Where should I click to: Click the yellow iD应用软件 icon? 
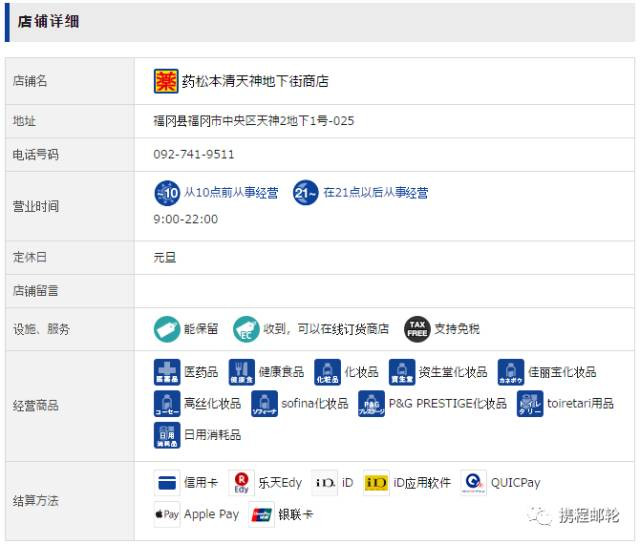click(376, 482)
